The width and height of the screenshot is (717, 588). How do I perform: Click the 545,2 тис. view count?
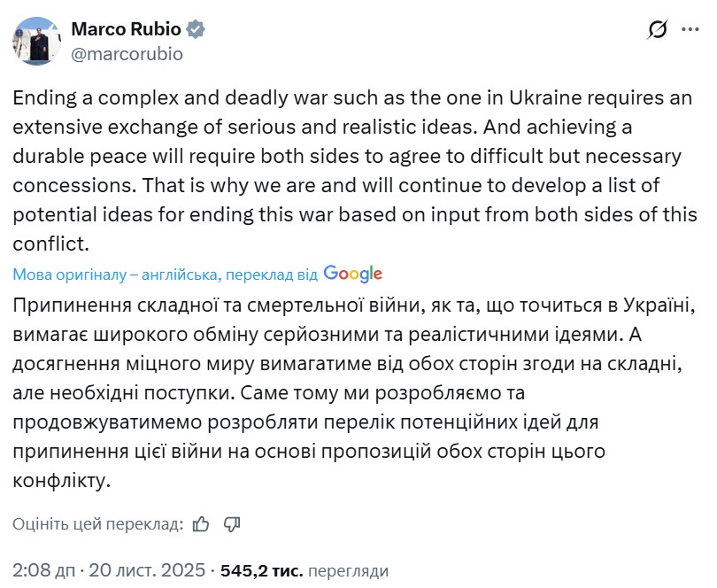pyautogui.click(x=261, y=569)
